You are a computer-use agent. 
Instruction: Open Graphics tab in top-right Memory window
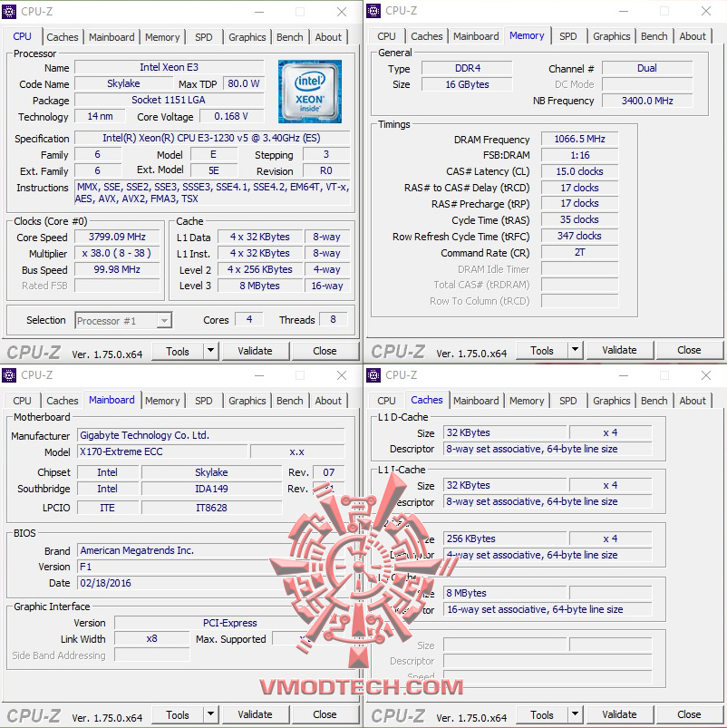click(611, 36)
